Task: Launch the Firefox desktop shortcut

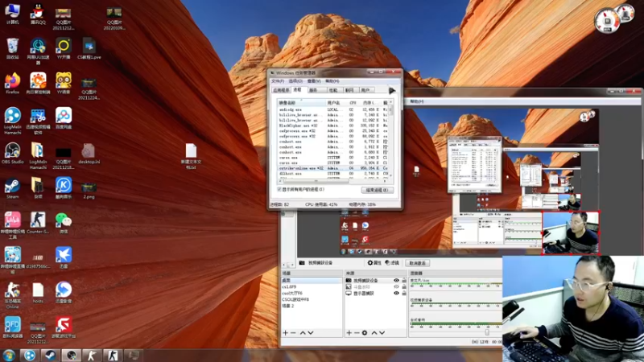Action: coord(12,84)
